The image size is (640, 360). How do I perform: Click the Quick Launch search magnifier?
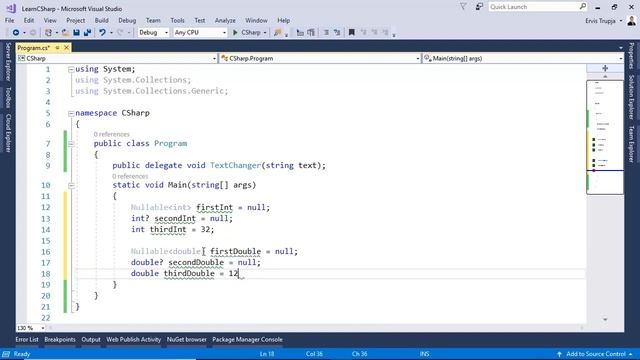[x=582, y=7]
